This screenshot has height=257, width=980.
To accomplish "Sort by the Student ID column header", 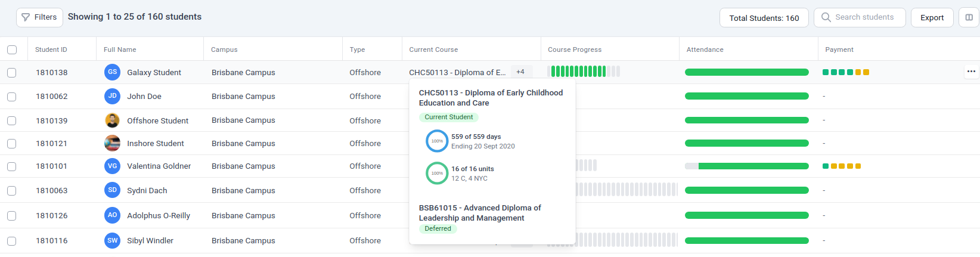I will (x=51, y=49).
